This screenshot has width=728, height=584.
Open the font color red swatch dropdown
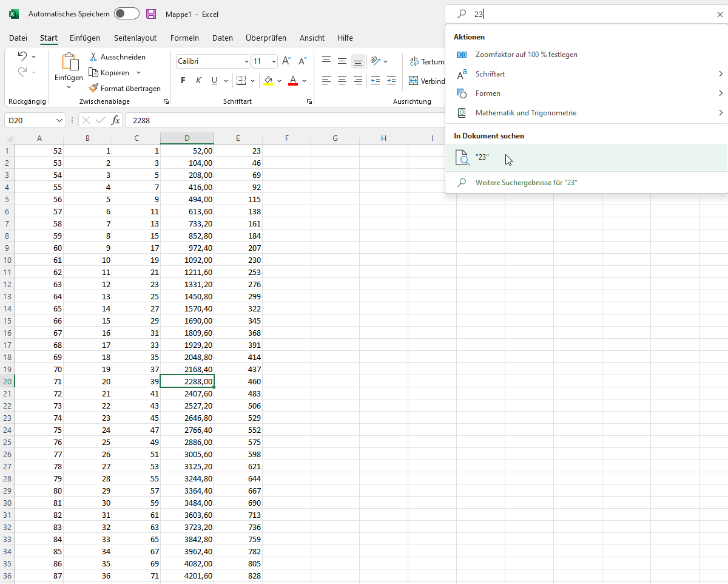tap(293, 80)
